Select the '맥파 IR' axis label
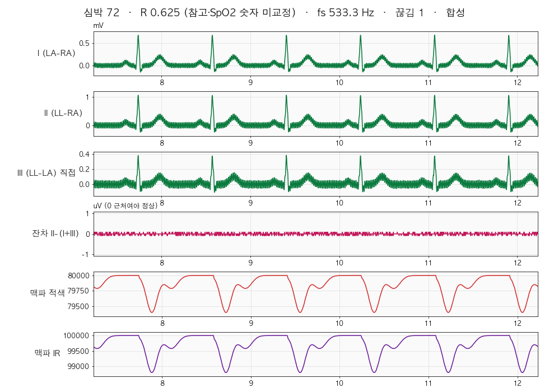This screenshot has height=392, width=549. point(48,353)
